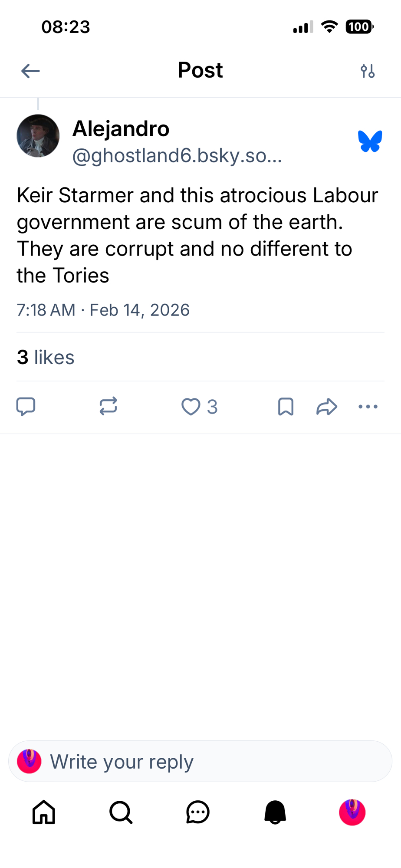Open the Chat messages tab
Image resolution: width=401 pixels, height=868 pixels.
pyautogui.click(x=198, y=812)
